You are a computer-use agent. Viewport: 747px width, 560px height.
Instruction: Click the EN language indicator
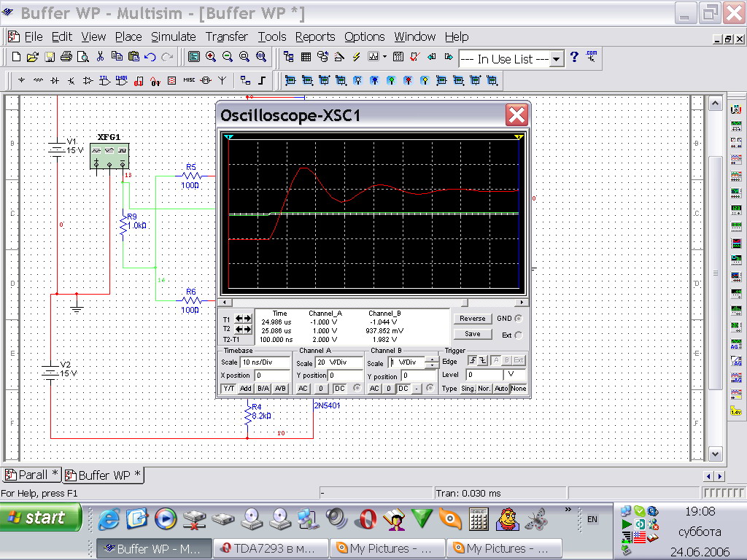coord(592,519)
